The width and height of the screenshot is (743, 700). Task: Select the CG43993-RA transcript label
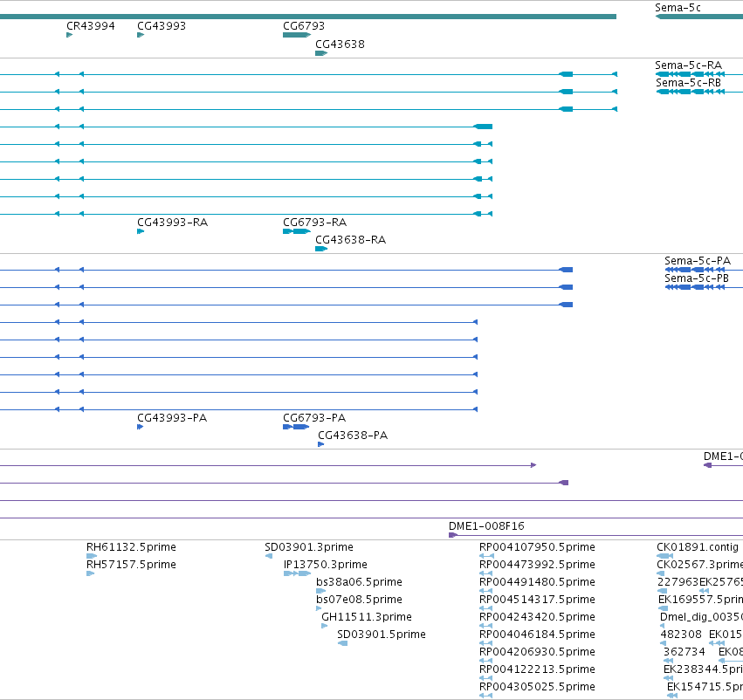[173, 223]
